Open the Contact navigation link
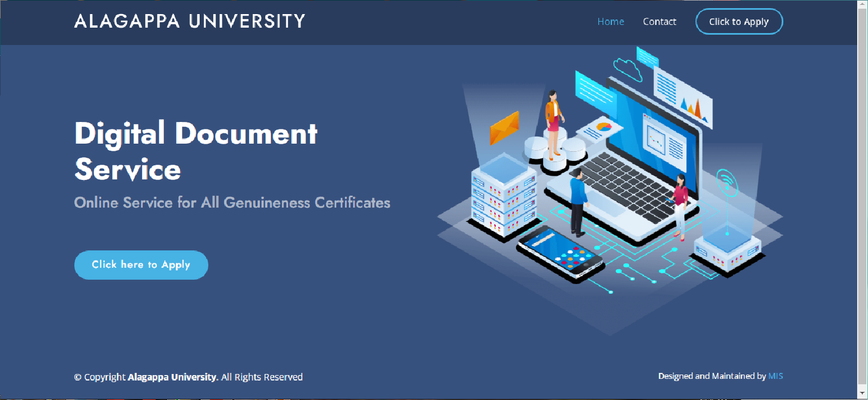 click(659, 22)
